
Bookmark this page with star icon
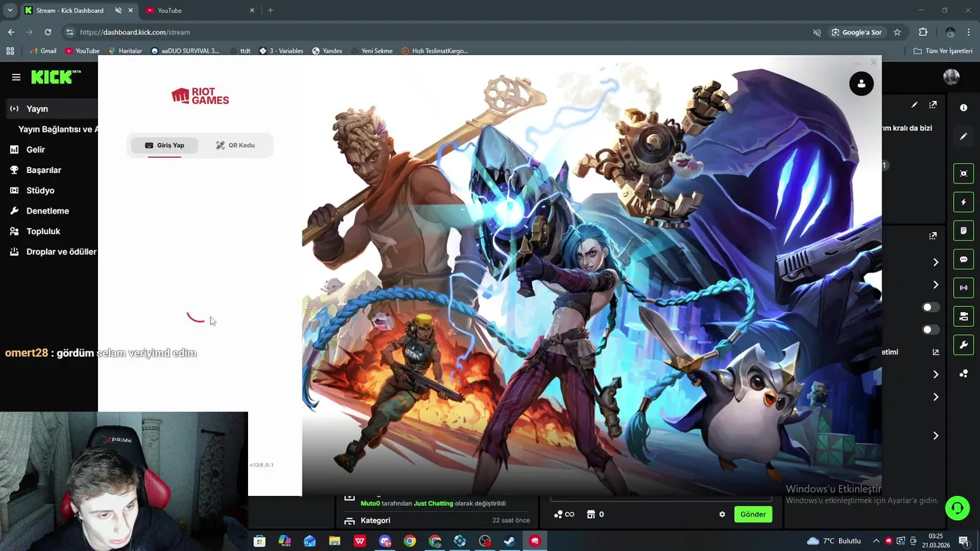(897, 32)
